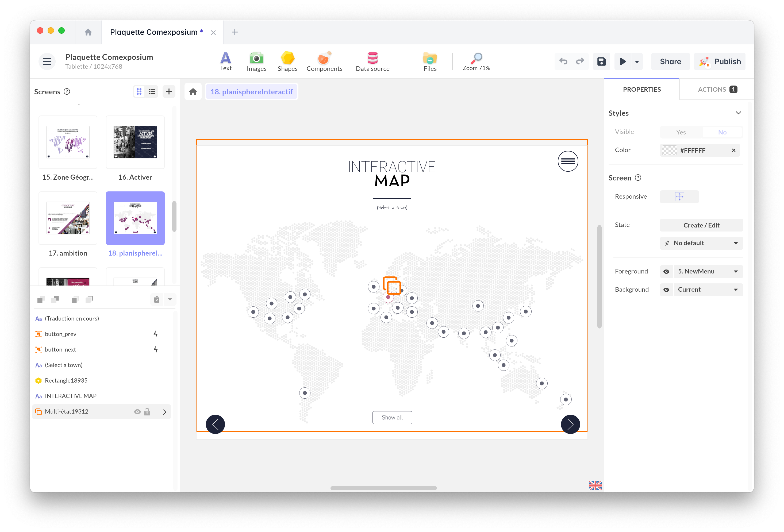Collapse the Styles section
This screenshot has width=784, height=532.
pos(739,113)
